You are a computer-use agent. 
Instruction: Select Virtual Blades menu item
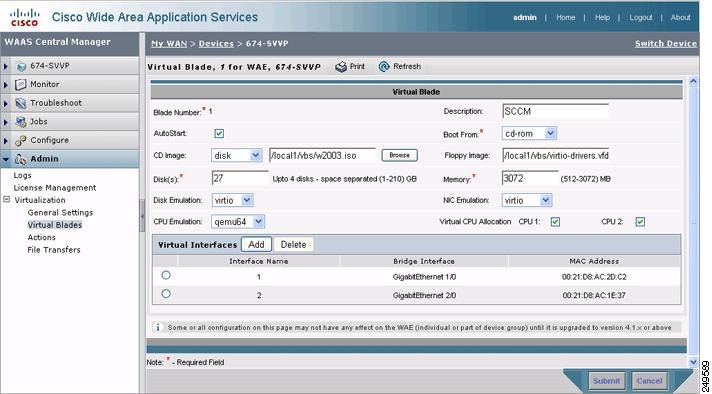pyautogui.click(x=54, y=225)
